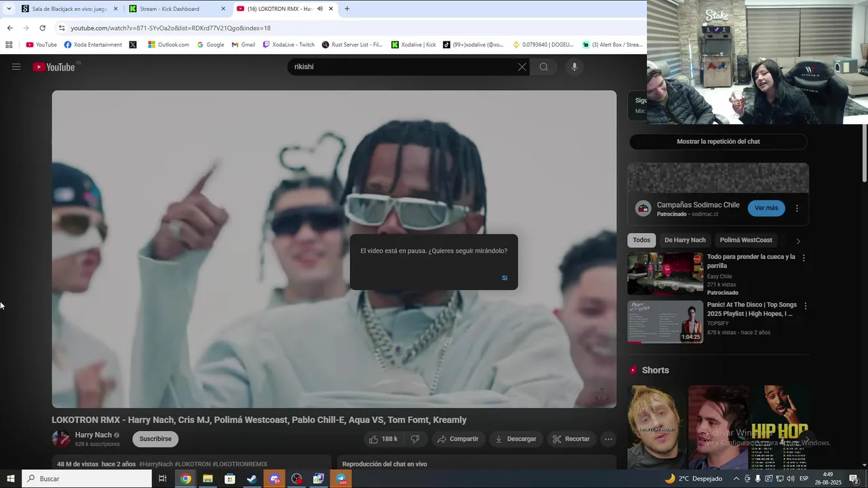Confirm 'Sí' to keep watching the video
Viewport: 868px width, 488px height.
504,278
